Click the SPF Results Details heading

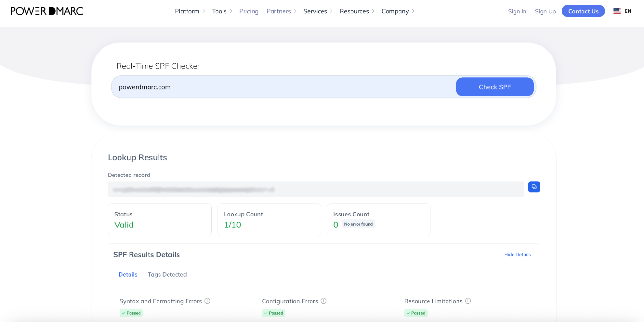[x=147, y=255]
